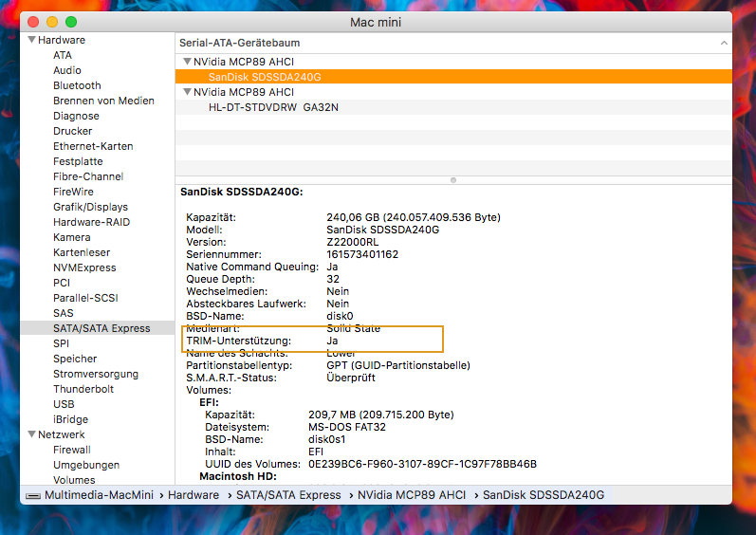Select Festplatte in the sidebar
Screen dimensions: 756x535
pyautogui.click(x=78, y=161)
